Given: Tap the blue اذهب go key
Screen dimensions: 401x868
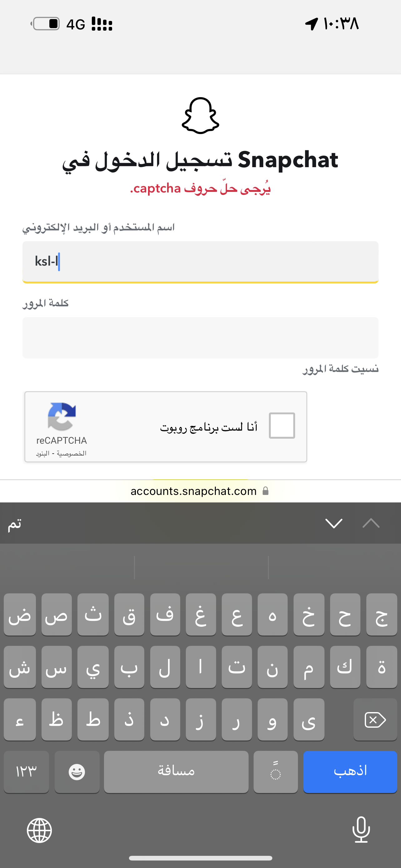Looking at the screenshot, I should (350, 772).
